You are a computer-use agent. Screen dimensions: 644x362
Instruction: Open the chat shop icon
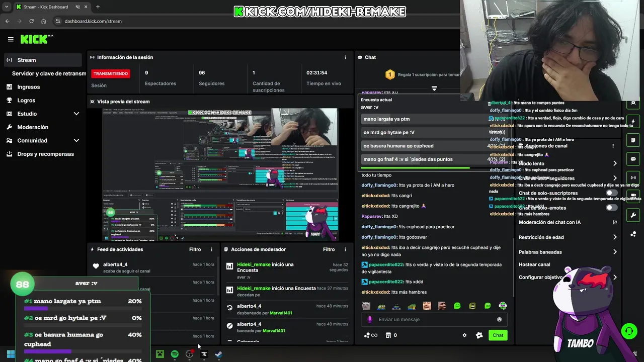(x=388, y=335)
